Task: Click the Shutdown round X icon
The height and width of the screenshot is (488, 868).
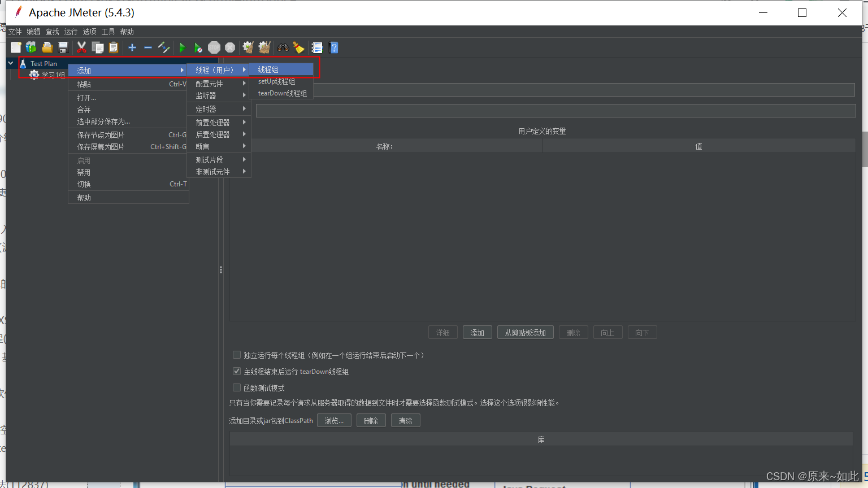Action: click(x=230, y=47)
